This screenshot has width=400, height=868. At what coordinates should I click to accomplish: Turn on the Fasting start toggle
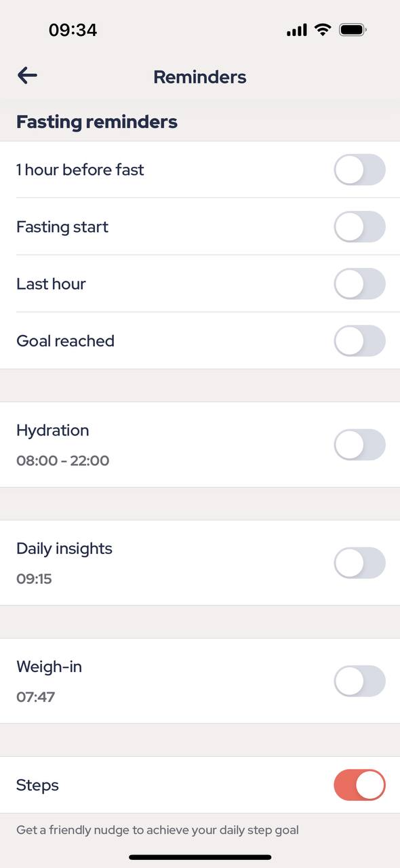coord(360,226)
